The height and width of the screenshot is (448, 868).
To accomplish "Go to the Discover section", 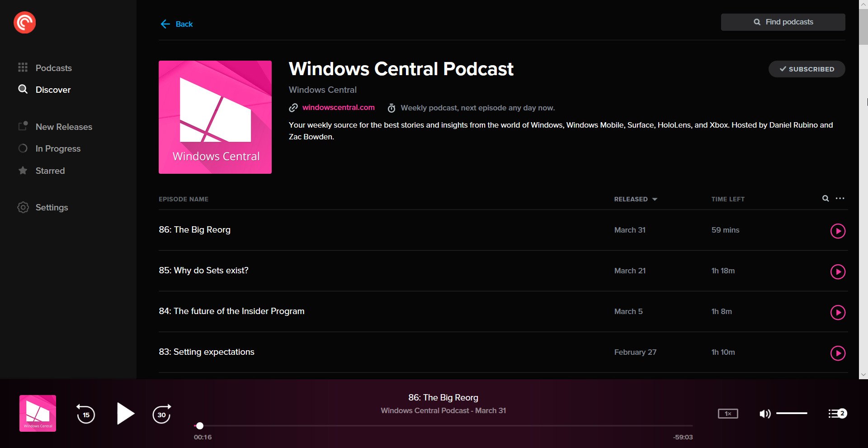I will pos(44,90).
